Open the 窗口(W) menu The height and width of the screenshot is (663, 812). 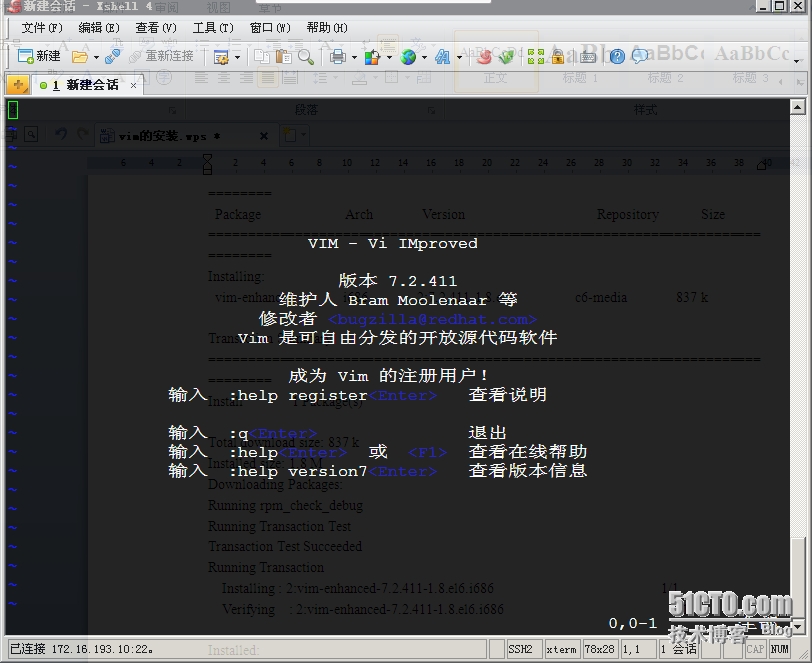[x=270, y=27]
